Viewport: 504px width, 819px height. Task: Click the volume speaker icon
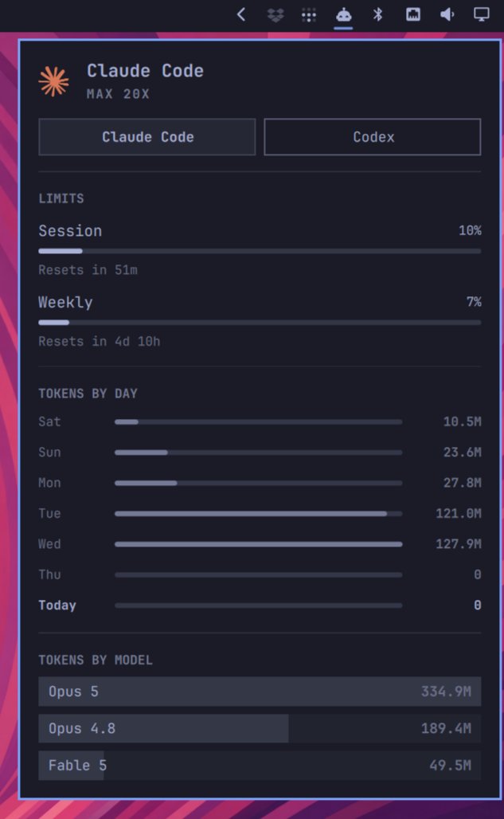tap(447, 14)
